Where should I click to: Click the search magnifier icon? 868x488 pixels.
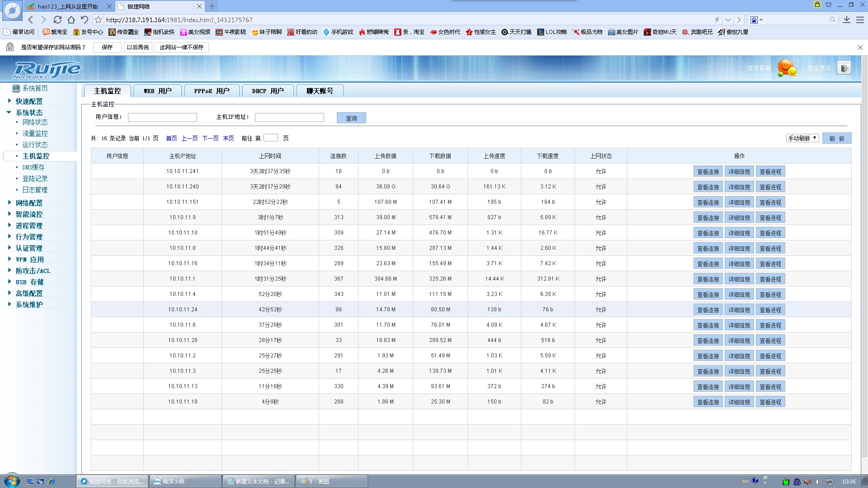832,20
